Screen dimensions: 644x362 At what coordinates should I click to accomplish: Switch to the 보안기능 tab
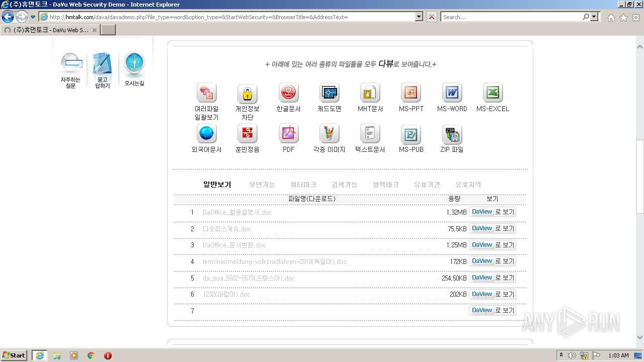click(262, 185)
